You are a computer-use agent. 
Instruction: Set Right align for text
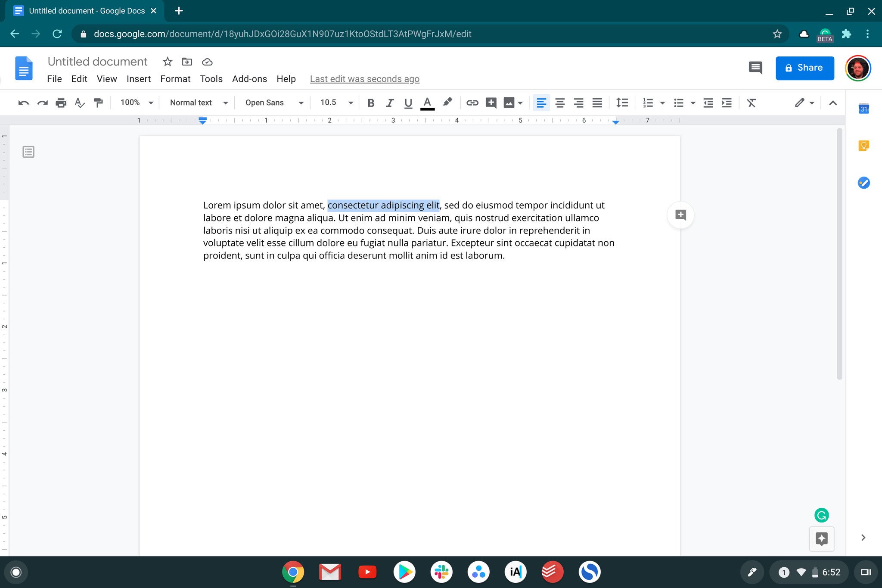point(578,103)
